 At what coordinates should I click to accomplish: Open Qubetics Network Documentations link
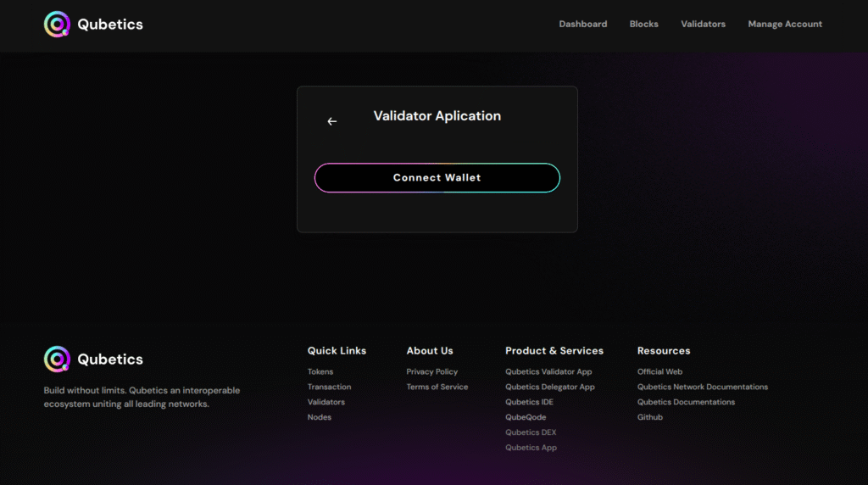click(703, 387)
